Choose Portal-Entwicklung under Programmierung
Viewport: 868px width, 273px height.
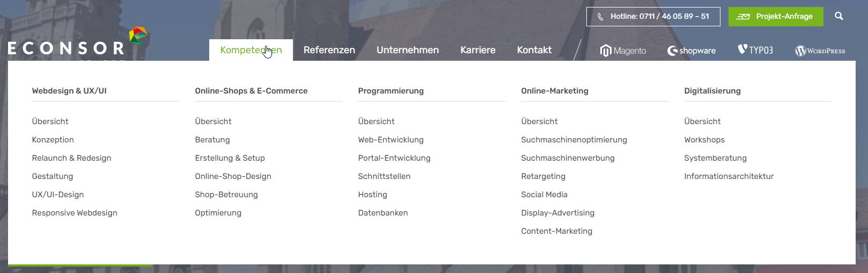[394, 158]
